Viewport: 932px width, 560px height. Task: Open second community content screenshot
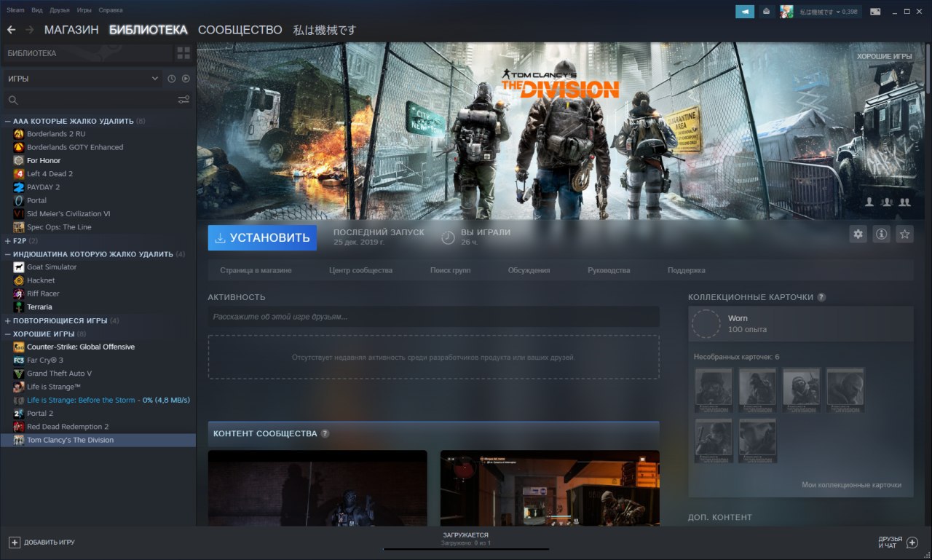(550, 488)
